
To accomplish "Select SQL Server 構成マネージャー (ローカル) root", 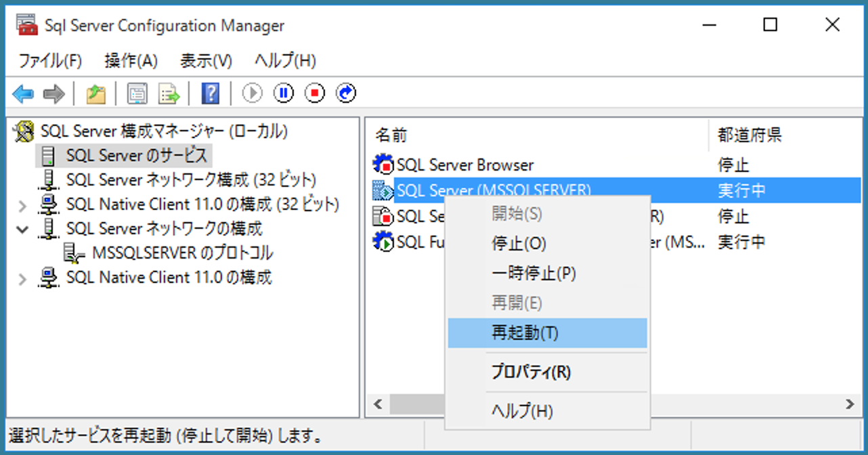I will pos(164,131).
